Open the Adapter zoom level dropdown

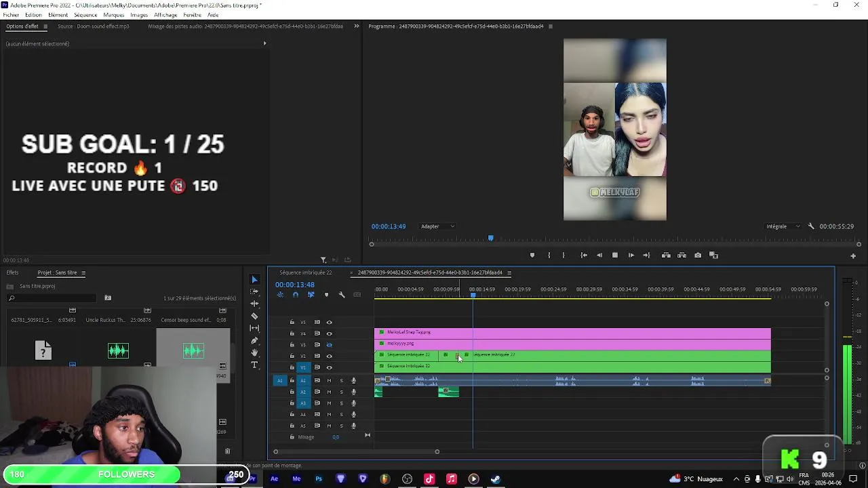tap(437, 226)
